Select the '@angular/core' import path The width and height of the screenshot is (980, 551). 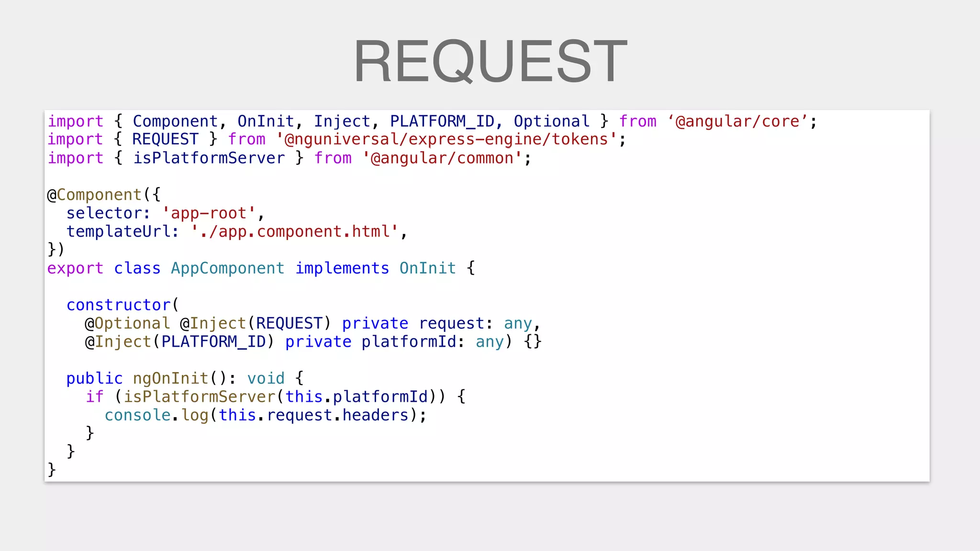click(x=737, y=121)
